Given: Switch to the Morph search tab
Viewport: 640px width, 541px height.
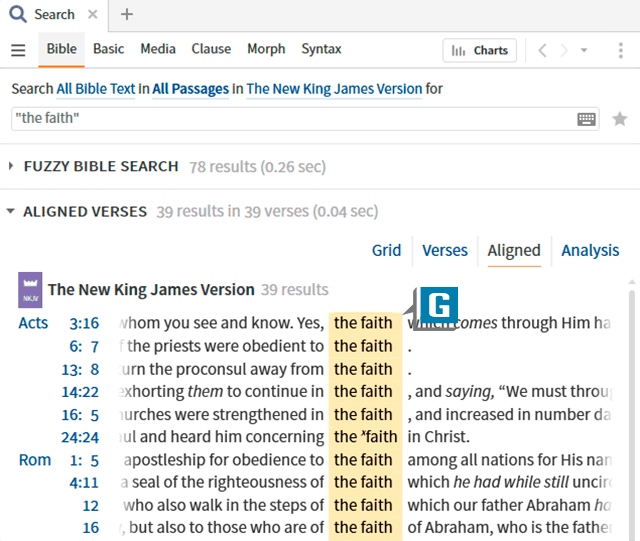Looking at the screenshot, I should (266, 49).
